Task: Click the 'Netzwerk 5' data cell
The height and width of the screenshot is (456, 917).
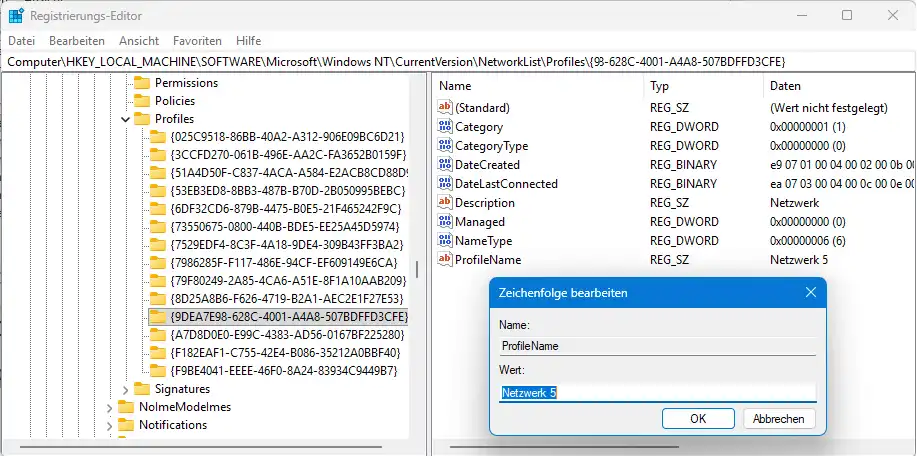Action: tap(799, 260)
